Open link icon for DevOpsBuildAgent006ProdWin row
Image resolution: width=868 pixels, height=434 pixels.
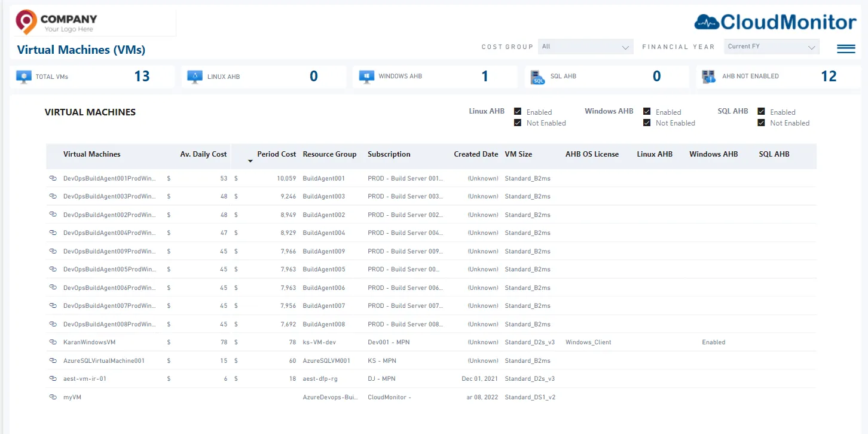pyautogui.click(x=53, y=288)
